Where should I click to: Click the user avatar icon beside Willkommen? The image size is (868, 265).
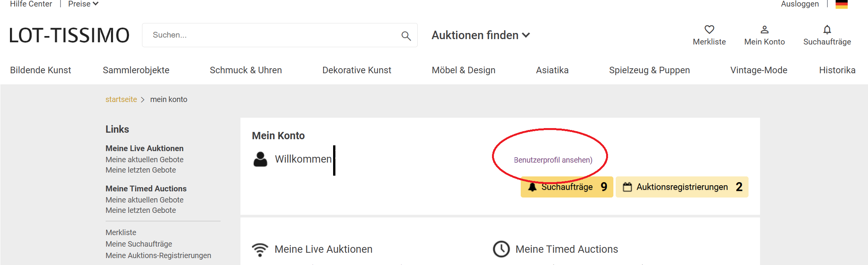(x=260, y=159)
